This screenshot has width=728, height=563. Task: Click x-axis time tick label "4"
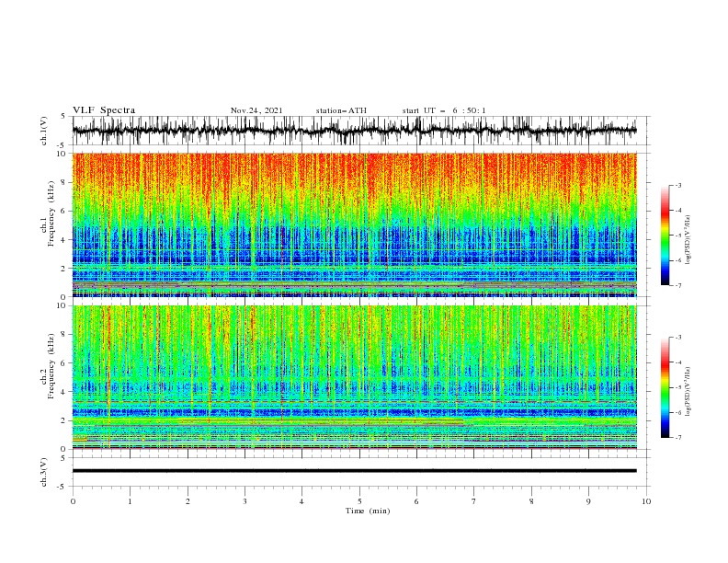(x=301, y=501)
